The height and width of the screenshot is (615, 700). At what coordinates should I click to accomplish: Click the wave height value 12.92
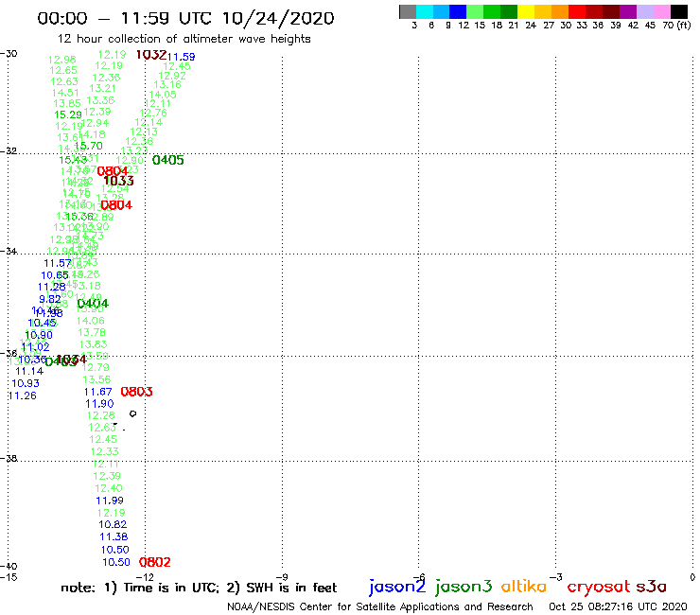(172, 76)
